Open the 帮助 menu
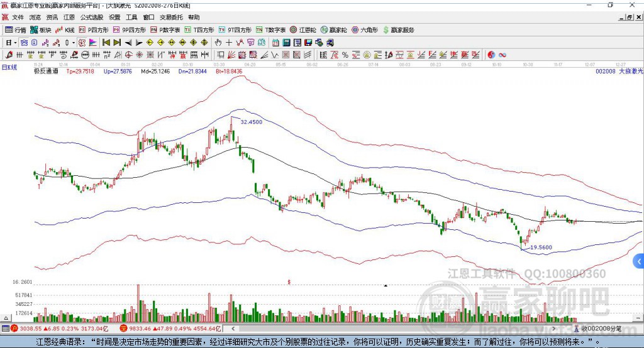 (194, 17)
